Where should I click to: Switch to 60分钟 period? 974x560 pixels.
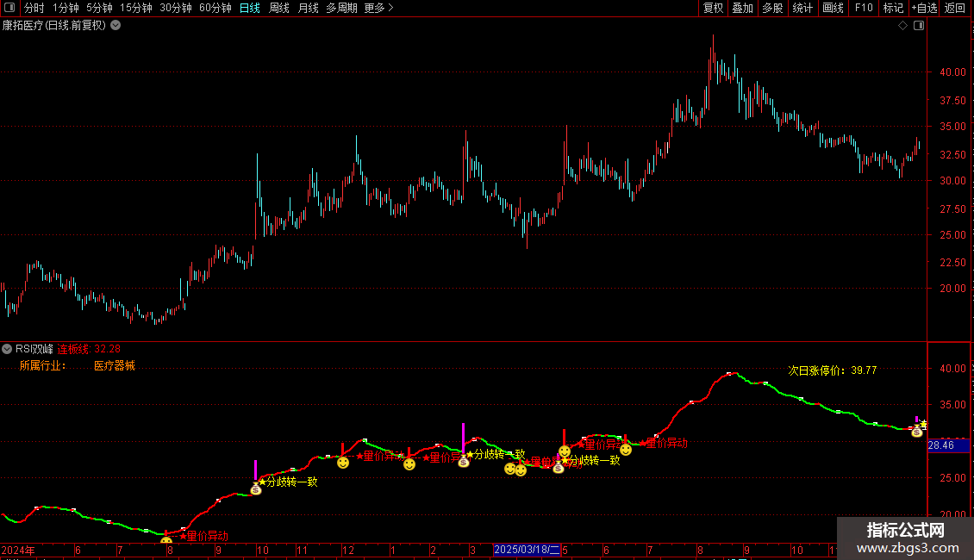pos(215,8)
